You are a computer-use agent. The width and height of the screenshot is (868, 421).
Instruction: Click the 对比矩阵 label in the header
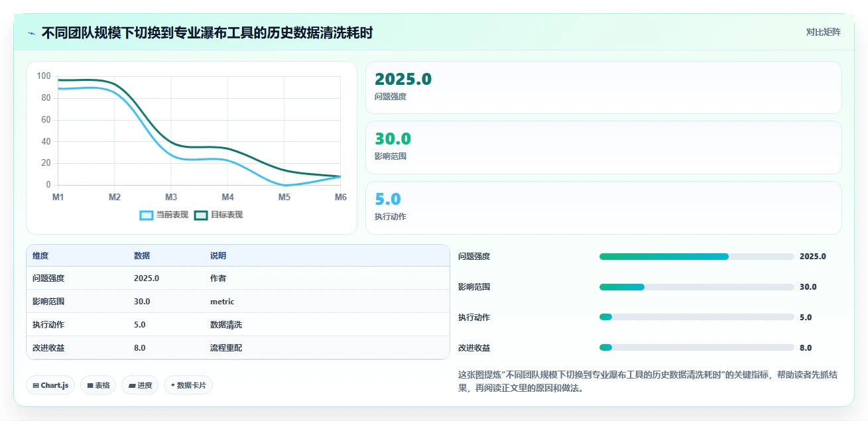tap(823, 32)
